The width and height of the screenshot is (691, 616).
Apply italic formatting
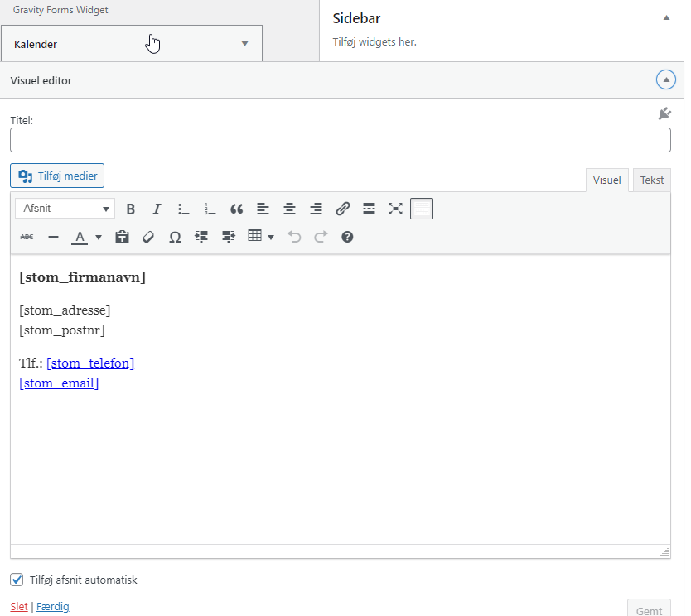157,209
